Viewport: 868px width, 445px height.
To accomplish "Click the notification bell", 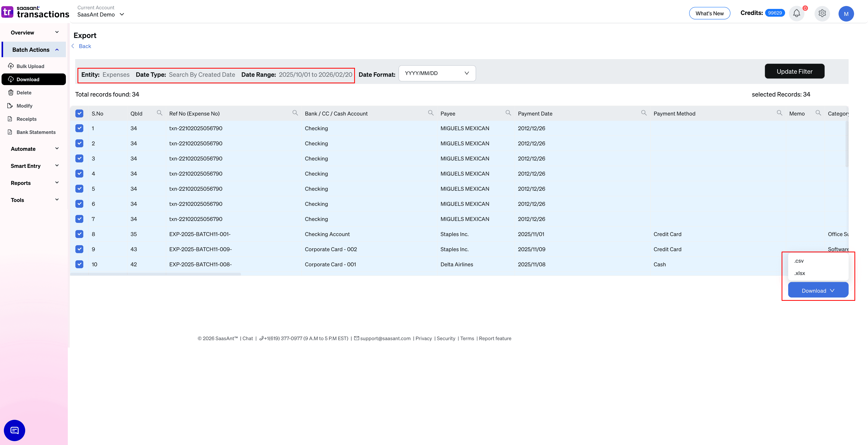I will click(x=797, y=14).
